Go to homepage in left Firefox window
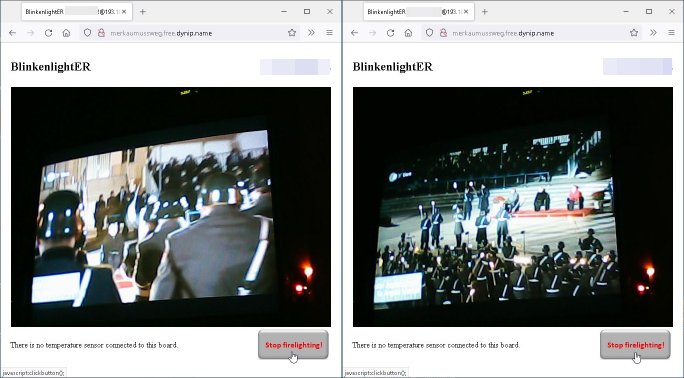Viewport: 684px width, 378px height. [66, 33]
